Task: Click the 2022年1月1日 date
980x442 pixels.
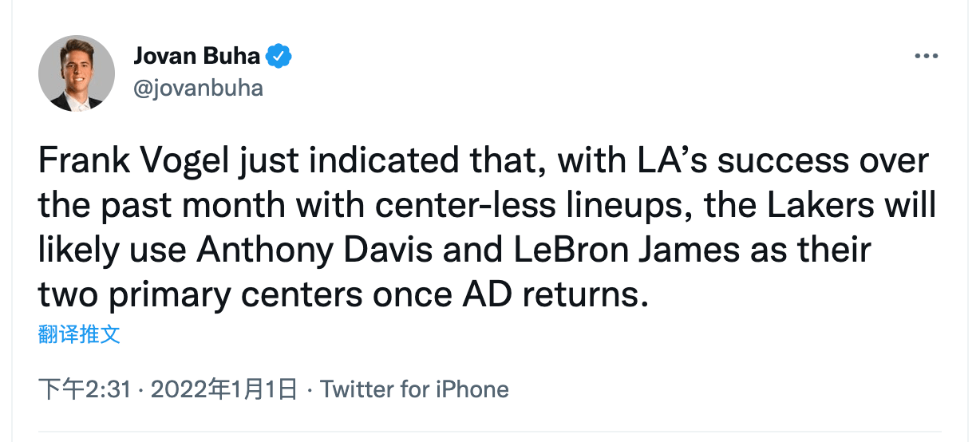Action: [x=223, y=389]
